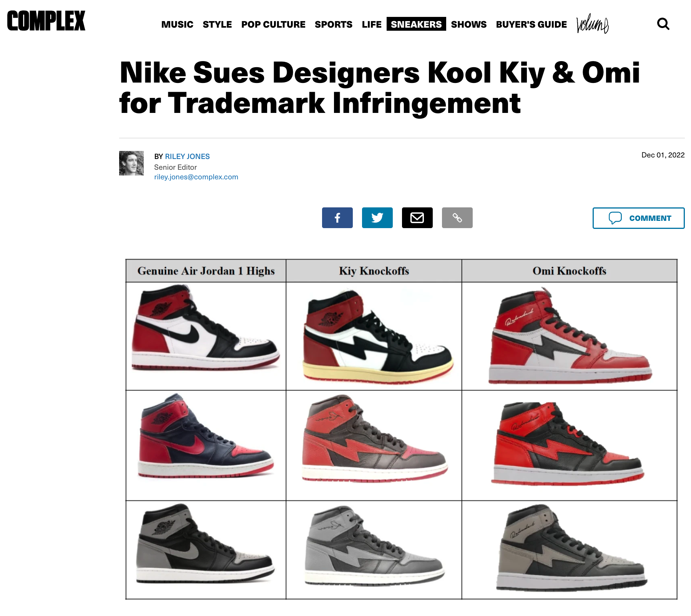
Task: Open the Style menu section
Action: [217, 24]
